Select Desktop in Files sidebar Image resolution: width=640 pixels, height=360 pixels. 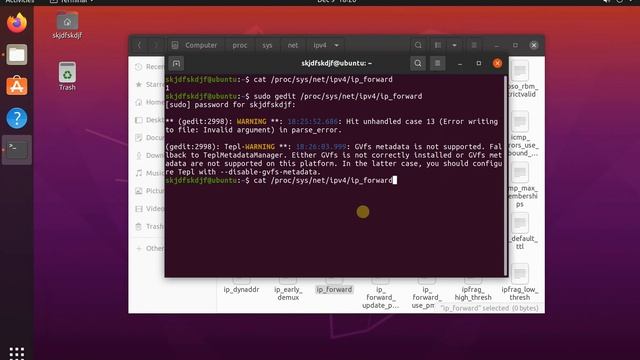[x=150, y=120]
